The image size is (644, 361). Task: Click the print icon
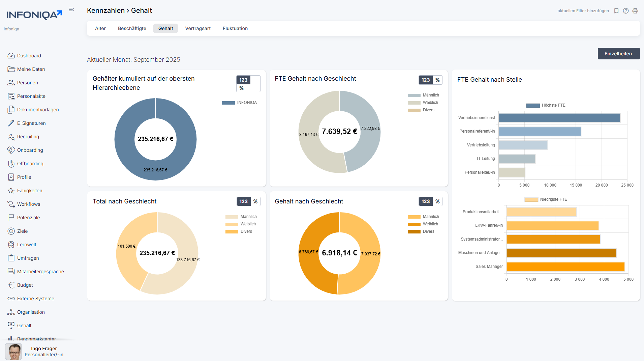click(635, 11)
